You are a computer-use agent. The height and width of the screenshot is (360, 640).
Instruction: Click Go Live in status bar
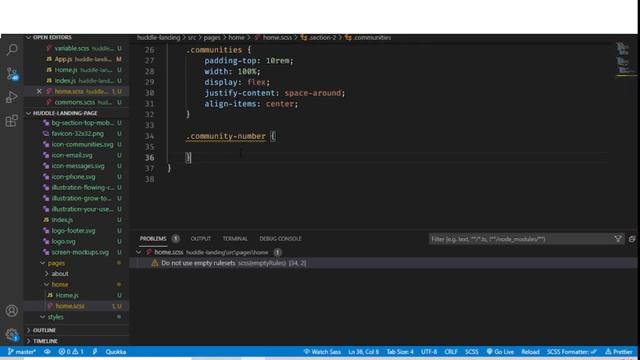[500, 352]
